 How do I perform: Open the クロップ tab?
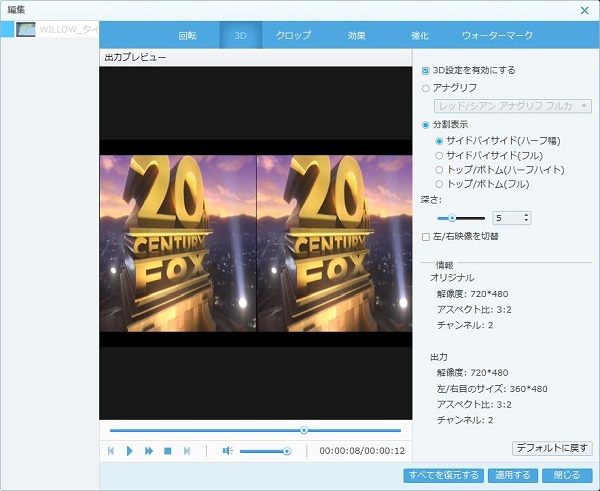click(293, 36)
